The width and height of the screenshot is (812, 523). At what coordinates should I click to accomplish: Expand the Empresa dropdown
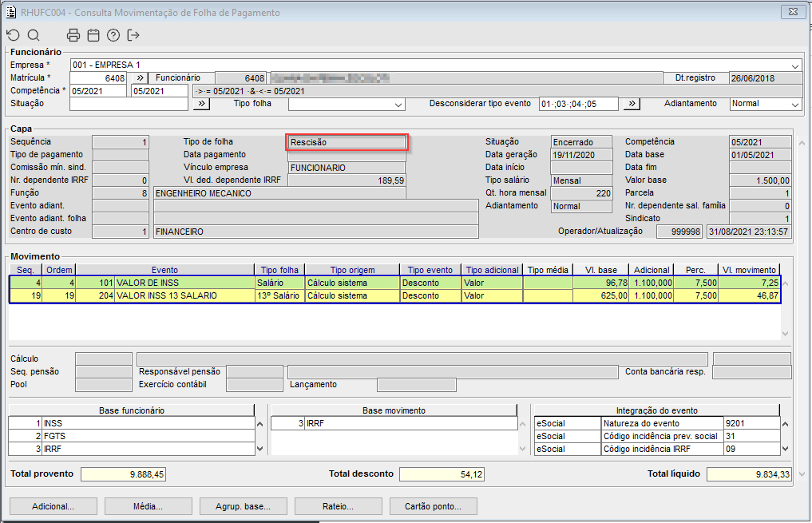pyautogui.click(x=795, y=65)
